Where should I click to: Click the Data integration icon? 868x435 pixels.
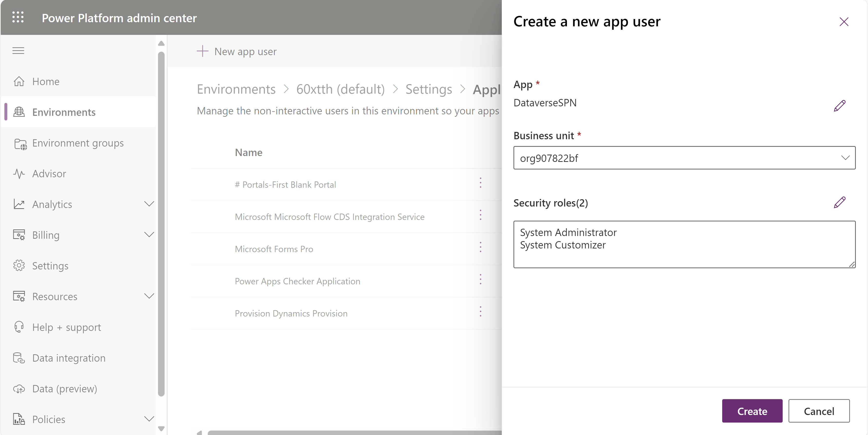19,357
